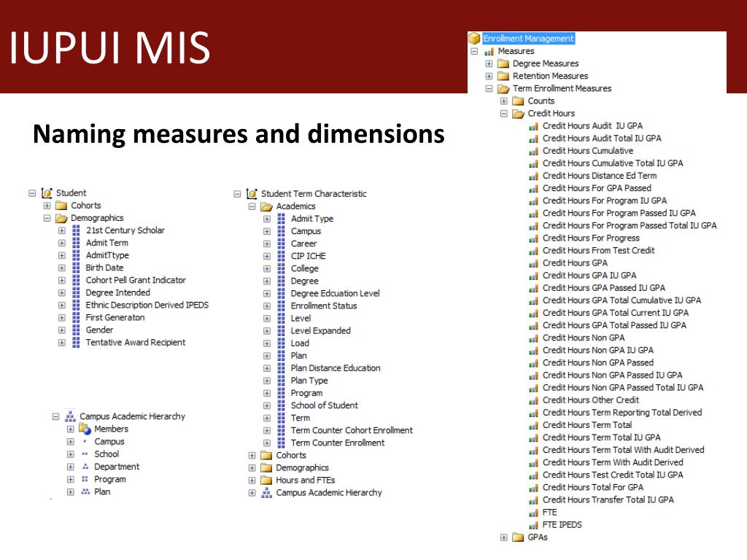Click the Credit Hours open folder icon

(519, 113)
